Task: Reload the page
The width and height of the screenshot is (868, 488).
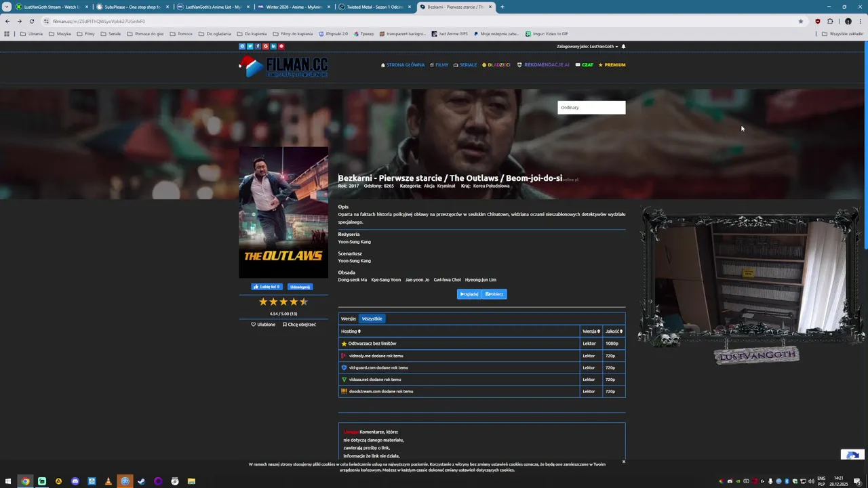Action: pyautogui.click(x=31, y=21)
